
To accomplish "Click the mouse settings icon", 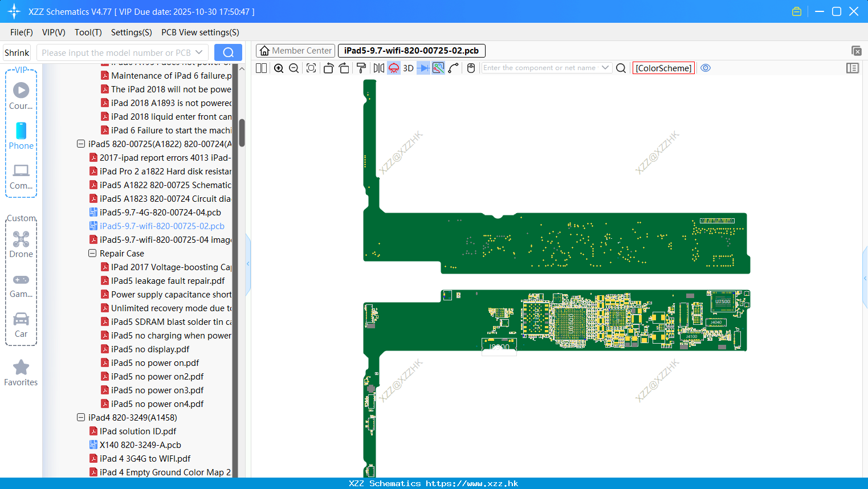I will click(x=471, y=68).
